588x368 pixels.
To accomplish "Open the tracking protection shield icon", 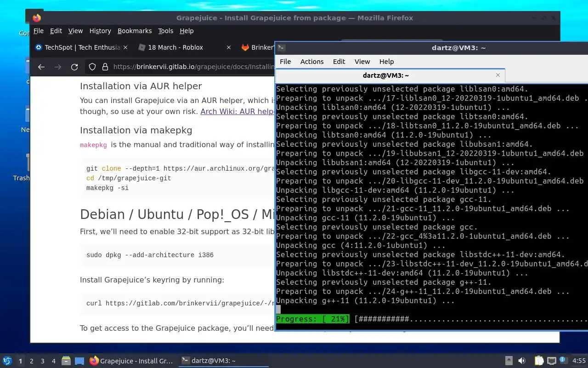I will coord(92,67).
